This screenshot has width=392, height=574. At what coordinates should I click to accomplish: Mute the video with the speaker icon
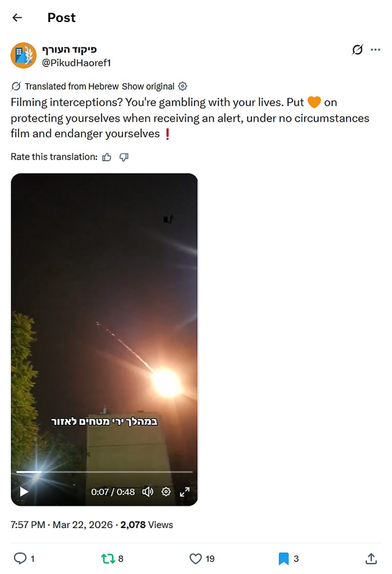147,492
